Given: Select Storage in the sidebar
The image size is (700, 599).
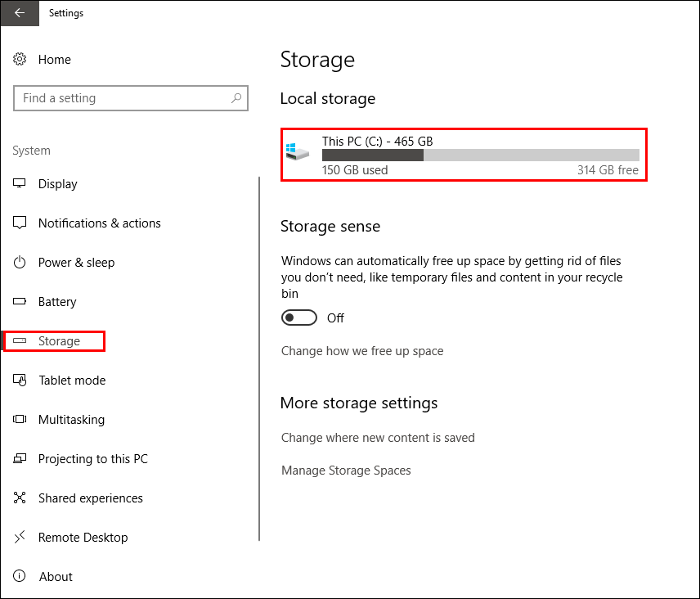Looking at the screenshot, I should [59, 340].
